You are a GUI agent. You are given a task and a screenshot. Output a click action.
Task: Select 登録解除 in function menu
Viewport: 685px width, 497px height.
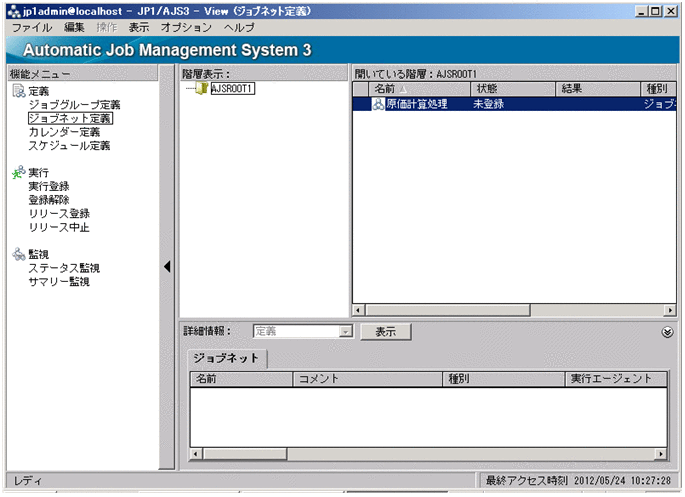tap(49, 200)
